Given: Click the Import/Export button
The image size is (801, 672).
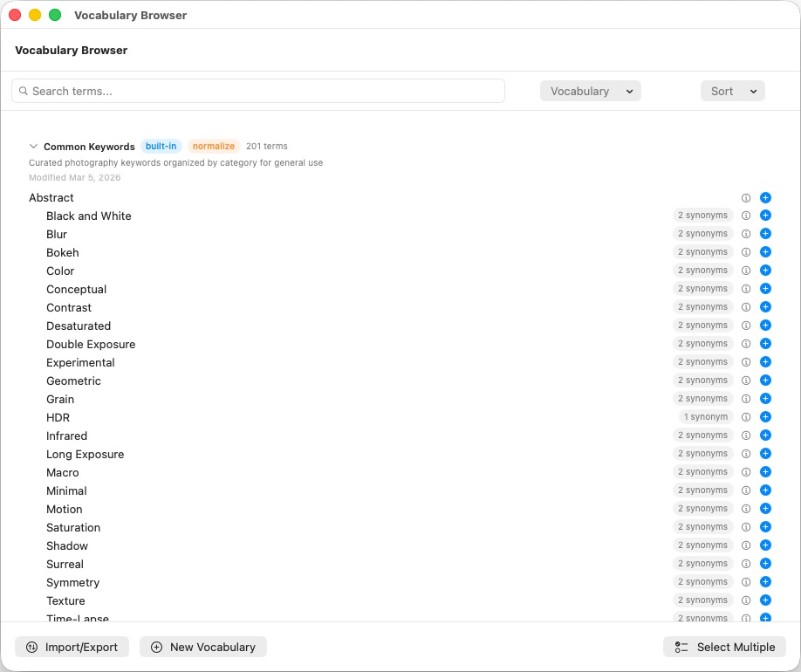Looking at the screenshot, I should click(x=72, y=647).
